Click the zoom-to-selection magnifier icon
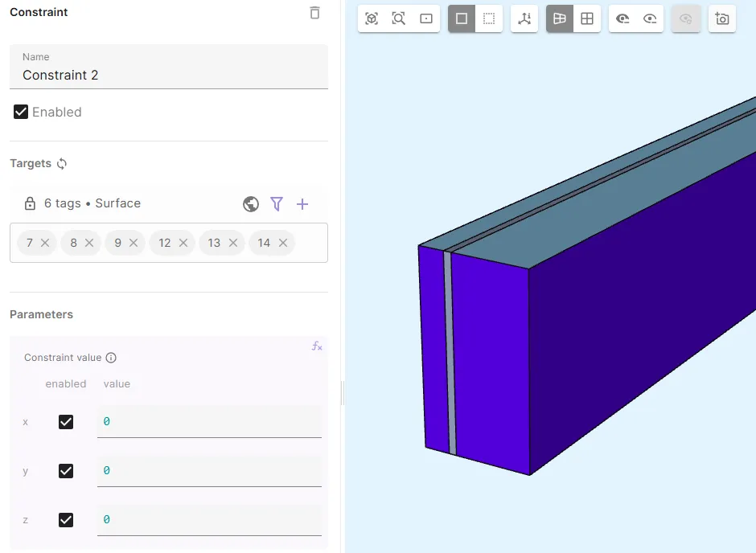 (399, 18)
